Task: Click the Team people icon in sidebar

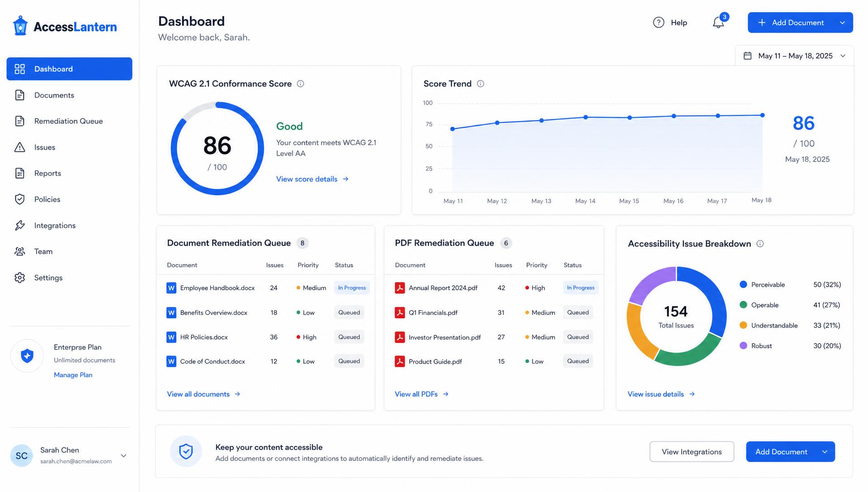Action: [20, 251]
